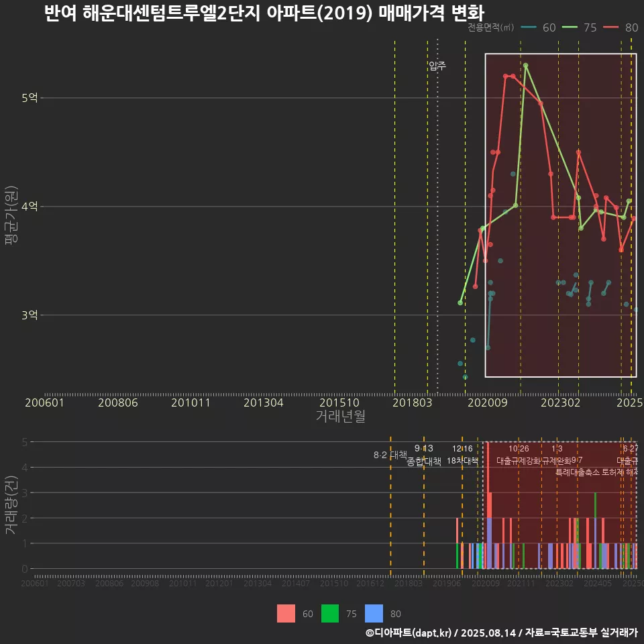Click the first green 75 data point near 3억

(x=460, y=303)
